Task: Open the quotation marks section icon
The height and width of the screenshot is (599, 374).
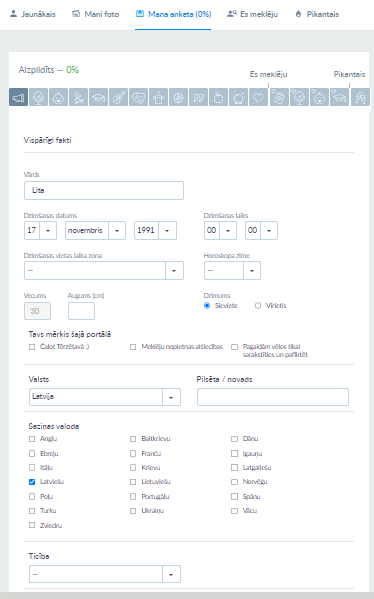Action: tap(198, 97)
